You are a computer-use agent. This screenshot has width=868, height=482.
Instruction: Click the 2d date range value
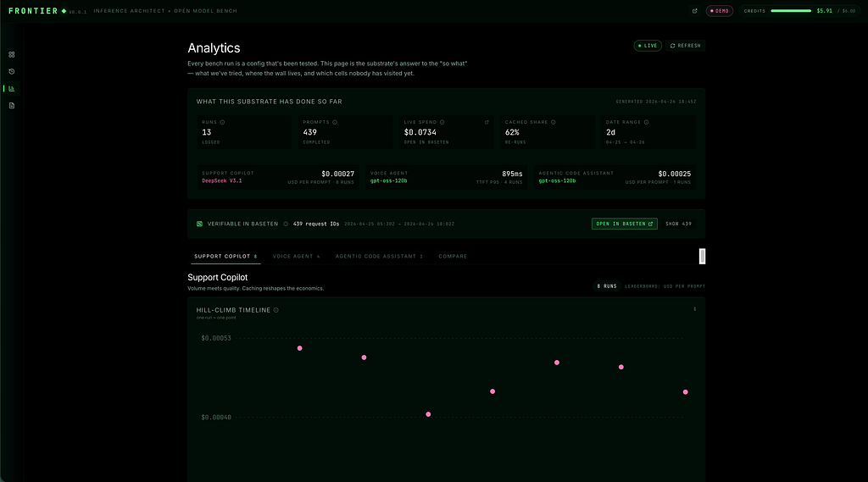[x=610, y=132]
